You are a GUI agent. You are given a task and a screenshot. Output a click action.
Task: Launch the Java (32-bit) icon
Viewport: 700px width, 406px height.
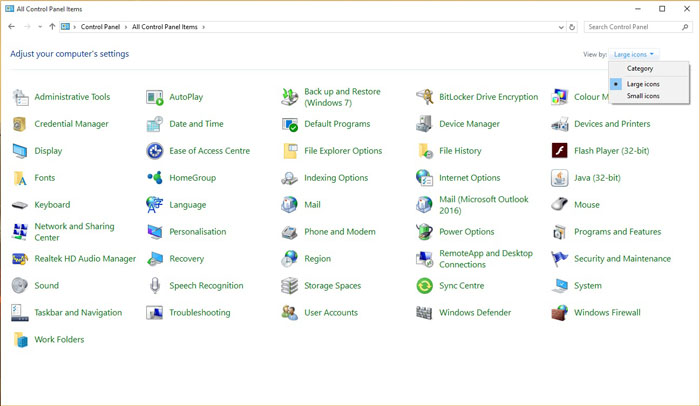(x=559, y=178)
